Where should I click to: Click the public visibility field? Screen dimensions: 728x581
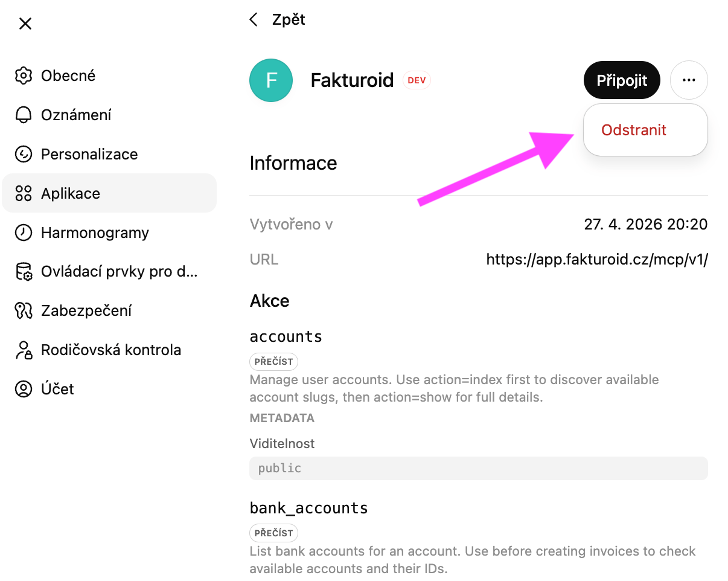coord(478,468)
